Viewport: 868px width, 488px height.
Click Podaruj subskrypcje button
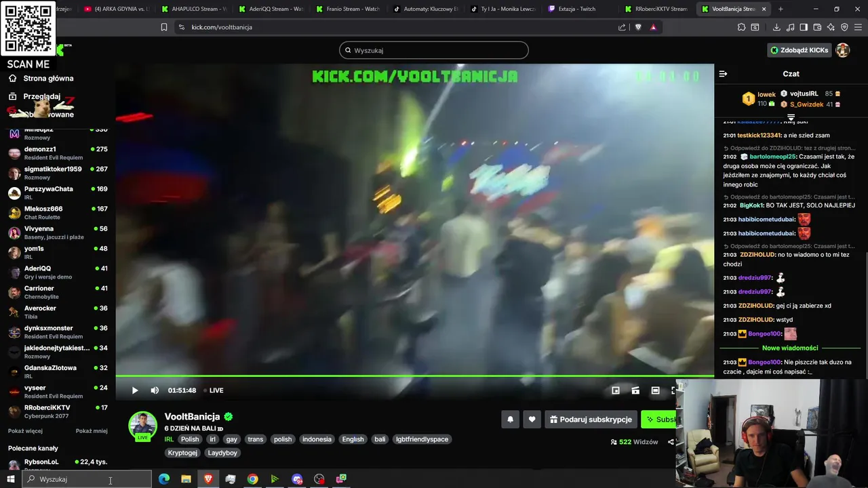pyautogui.click(x=591, y=420)
